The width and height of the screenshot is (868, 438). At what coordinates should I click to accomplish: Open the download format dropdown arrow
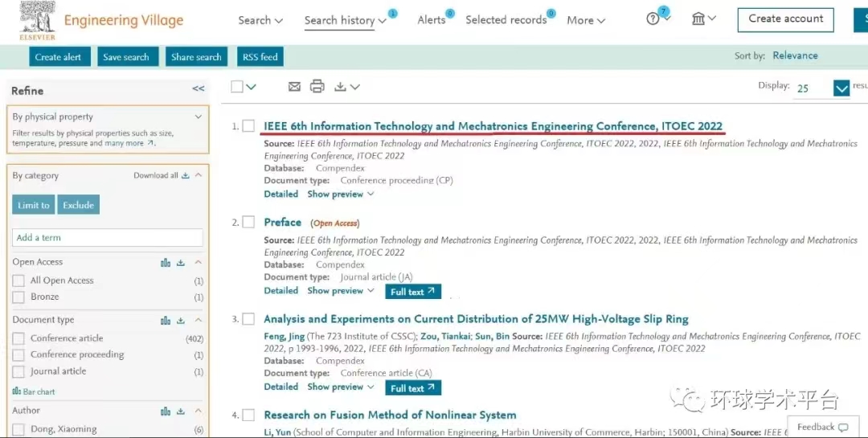point(355,87)
